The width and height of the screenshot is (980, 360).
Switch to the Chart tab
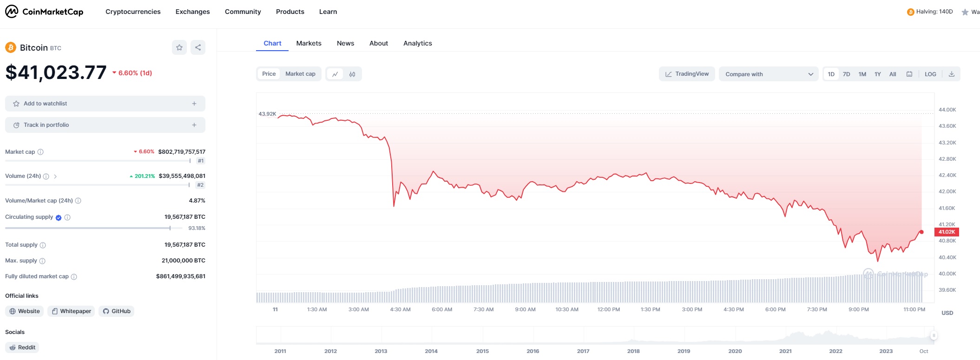pyautogui.click(x=272, y=43)
